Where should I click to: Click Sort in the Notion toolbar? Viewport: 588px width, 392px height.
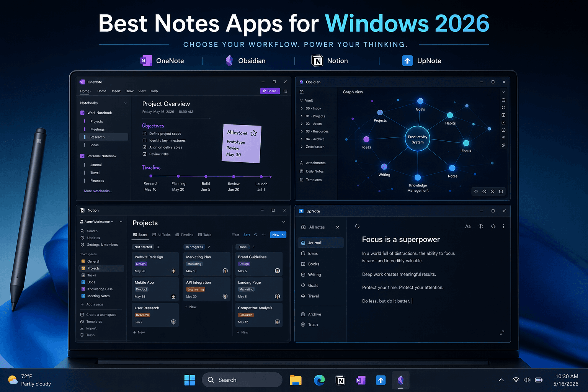tap(247, 235)
